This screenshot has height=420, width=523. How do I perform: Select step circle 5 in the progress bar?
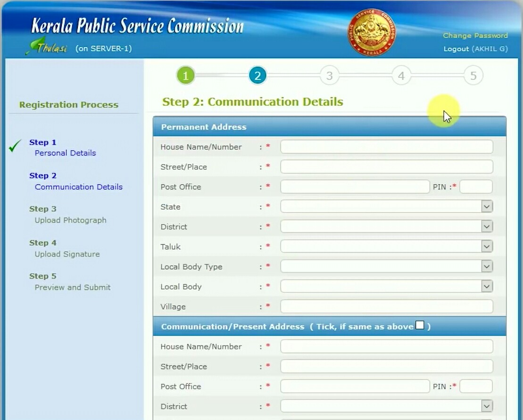[473, 75]
